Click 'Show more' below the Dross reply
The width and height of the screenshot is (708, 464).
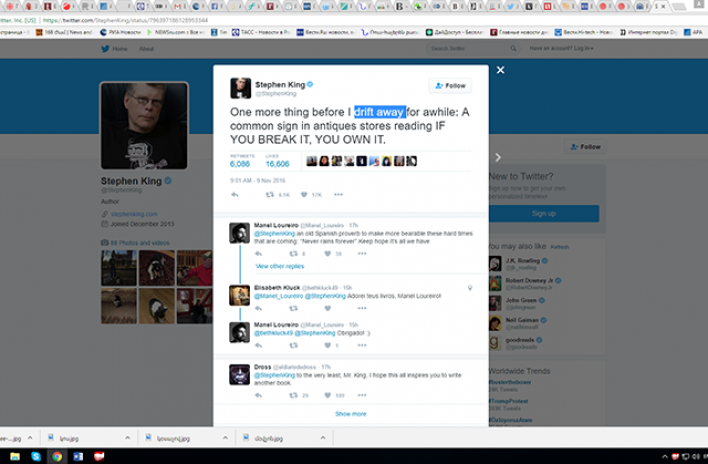(350, 413)
